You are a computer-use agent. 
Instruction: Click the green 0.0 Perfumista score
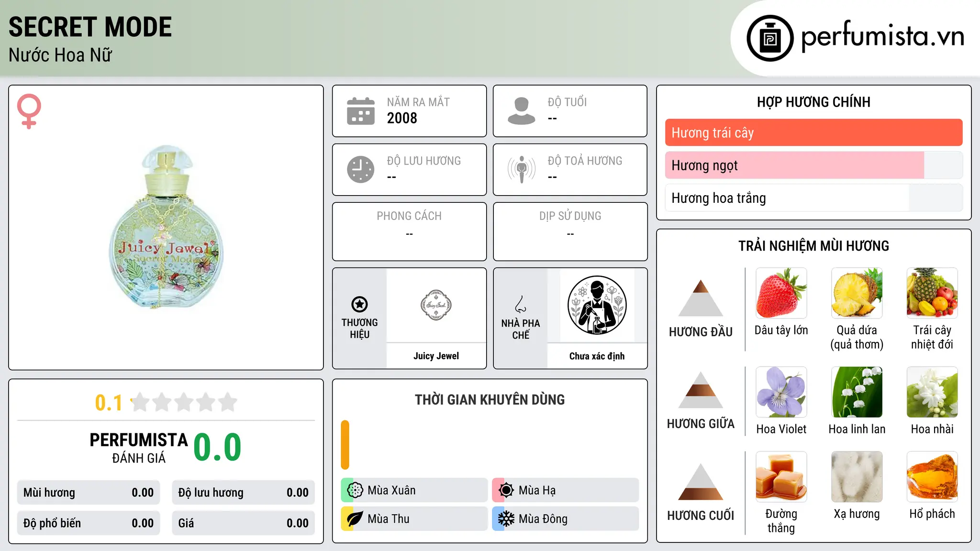(x=217, y=447)
